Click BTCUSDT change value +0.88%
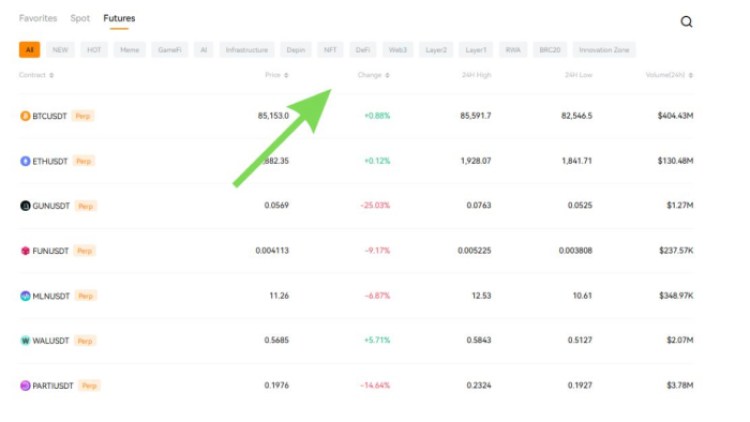The image size is (750, 422). (377, 115)
